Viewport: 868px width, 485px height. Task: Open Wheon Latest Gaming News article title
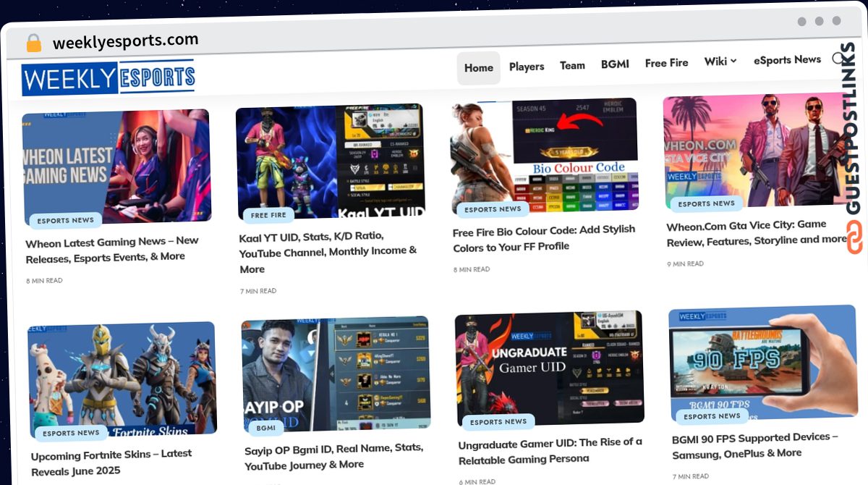coord(112,249)
